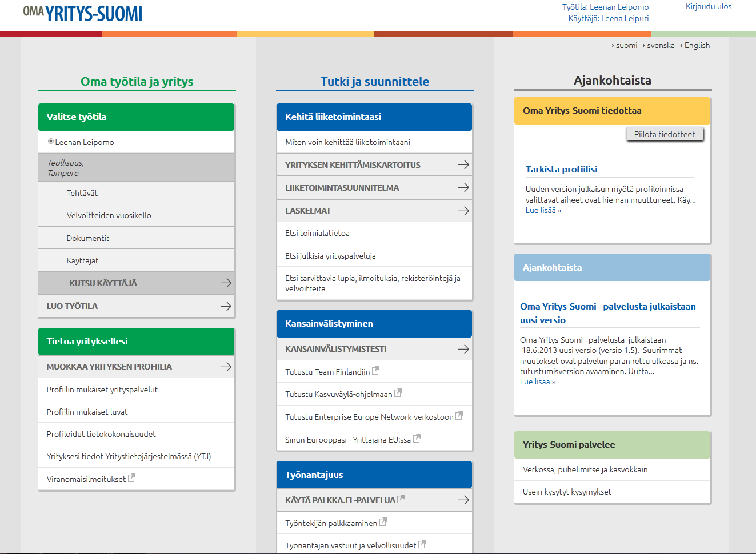756x554 pixels.
Task: Click Lue lisää under Tarkista profiilisi
Action: (543, 210)
